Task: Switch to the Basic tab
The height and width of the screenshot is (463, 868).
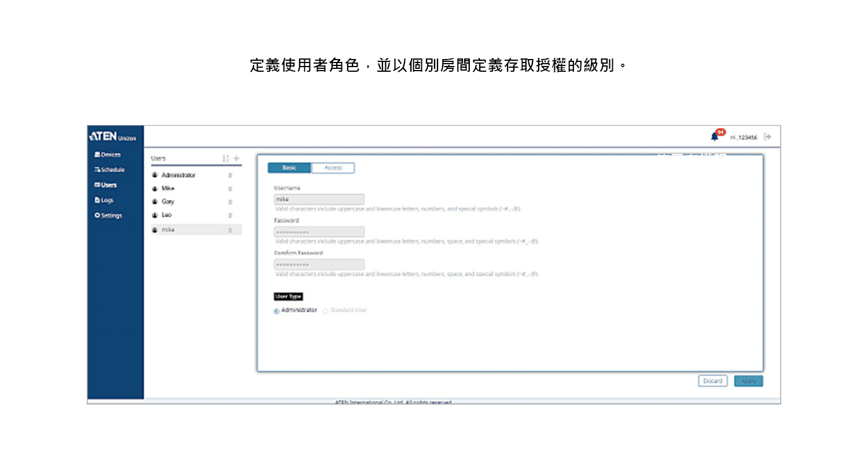Action: coord(289,167)
